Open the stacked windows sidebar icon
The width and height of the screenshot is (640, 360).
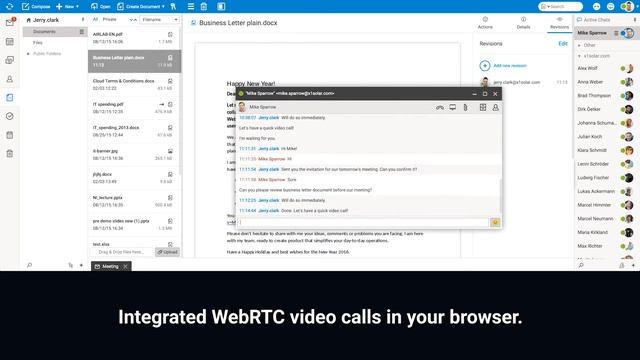10,60
